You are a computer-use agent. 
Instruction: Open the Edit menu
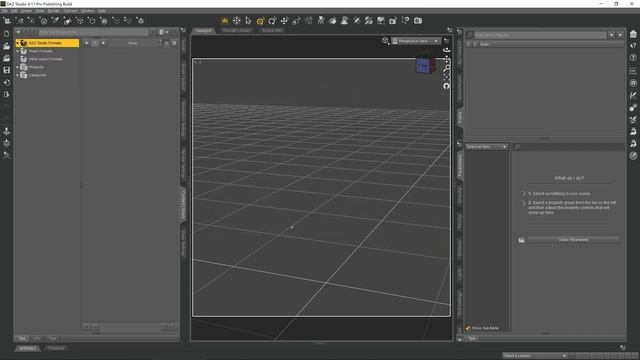coord(14,11)
